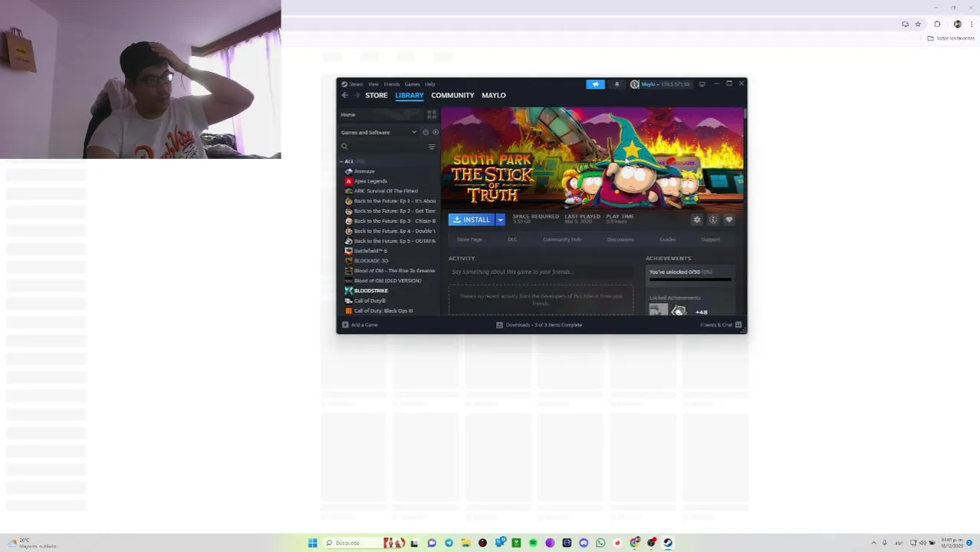Go back with Steam's back arrow

click(x=344, y=95)
